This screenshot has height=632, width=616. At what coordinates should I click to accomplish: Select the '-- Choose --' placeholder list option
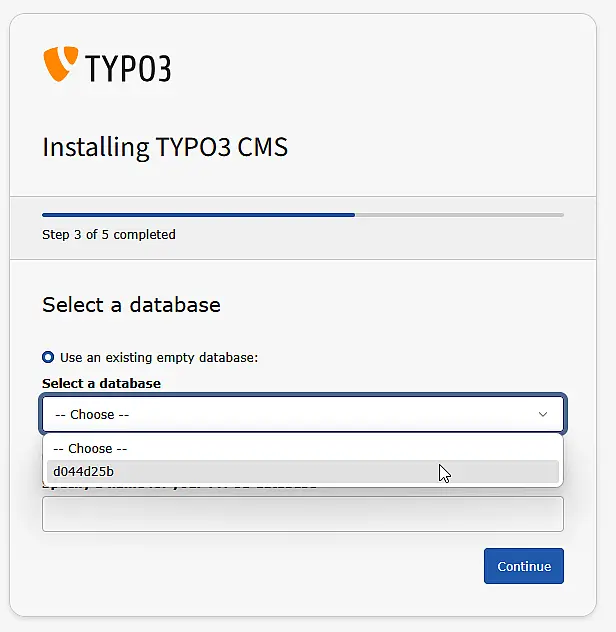[x=90, y=449]
